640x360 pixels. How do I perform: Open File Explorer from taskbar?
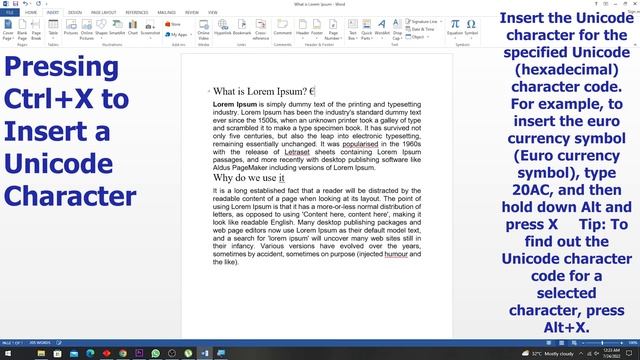coord(41,353)
